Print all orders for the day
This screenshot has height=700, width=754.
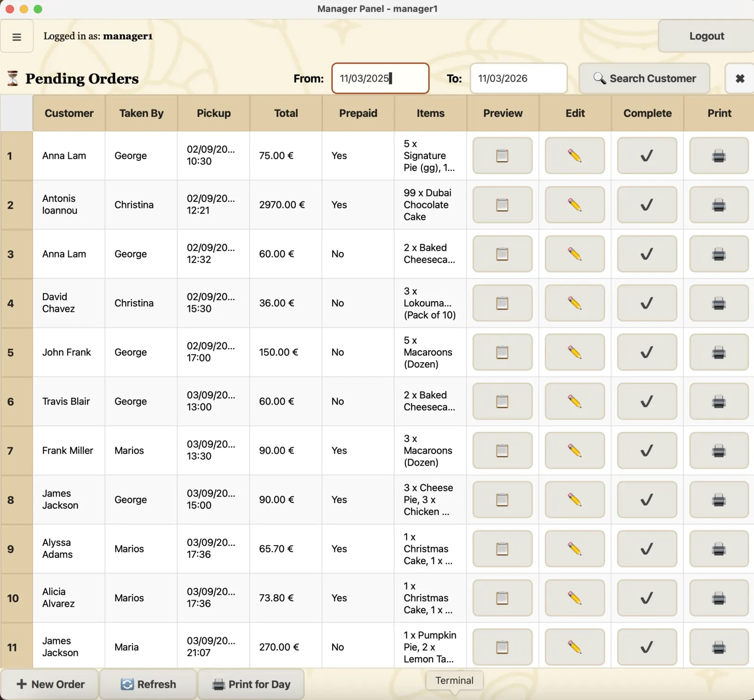251,684
